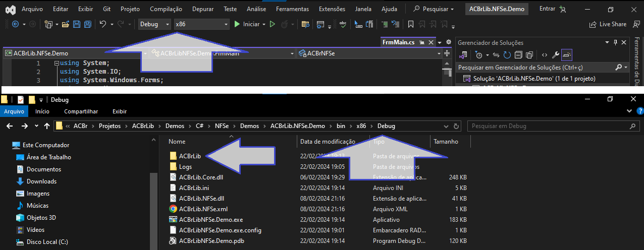644x250 pixels.
Task: Open the Exibir ribbon tab in Explorer
Action: click(x=120, y=111)
